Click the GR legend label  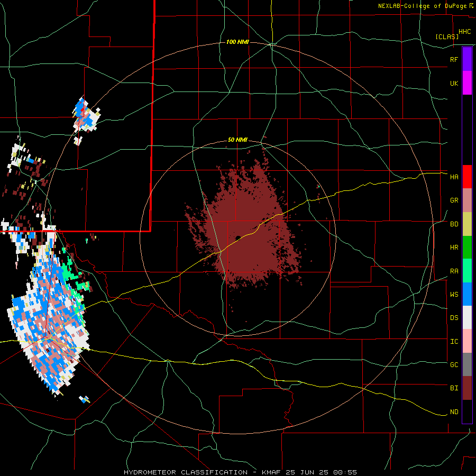pyautogui.click(x=454, y=200)
